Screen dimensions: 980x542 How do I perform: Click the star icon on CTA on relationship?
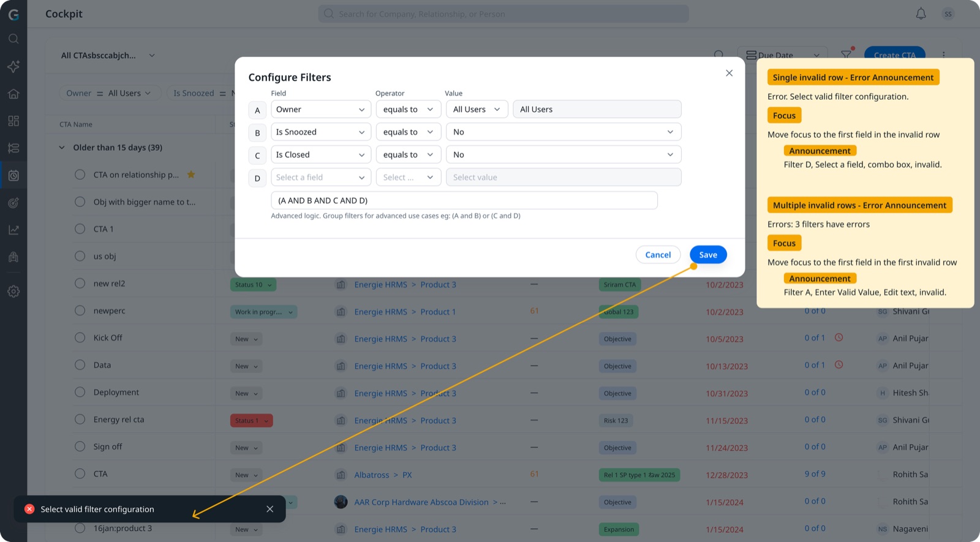(x=191, y=175)
